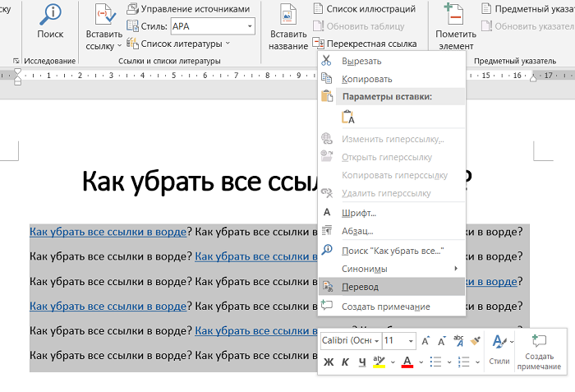The image size is (575, 392).
Task: Choose Создать примечание in context menu
Action: click(392, 307)
